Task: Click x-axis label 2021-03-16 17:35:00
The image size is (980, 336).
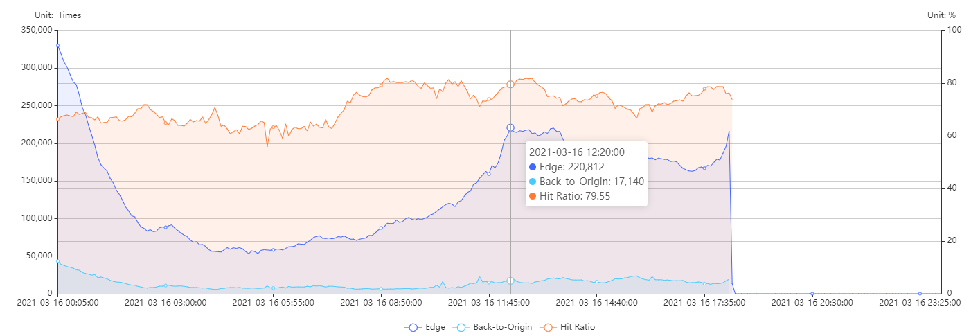Action: click(x=704, y=302)
